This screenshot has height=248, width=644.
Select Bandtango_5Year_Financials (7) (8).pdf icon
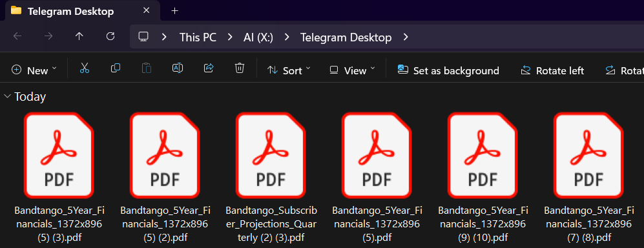coord(589,156)
